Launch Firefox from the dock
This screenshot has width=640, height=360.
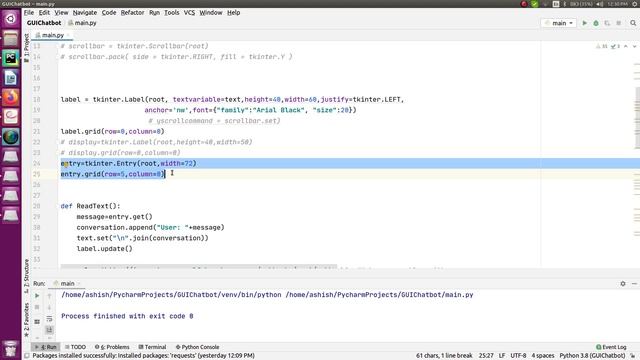[11, 97]
